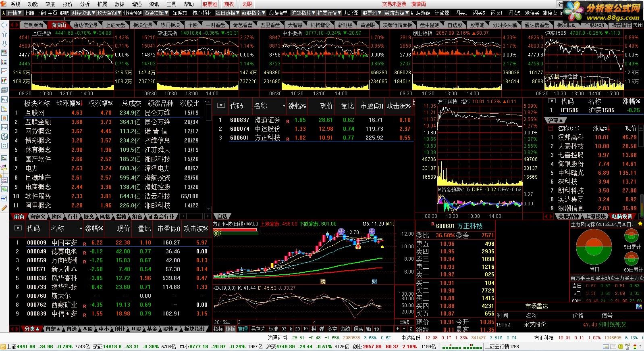Click the 'Fin' icon in the left sidebar
This screenshot has height=351, width=644.
[4, 99]
